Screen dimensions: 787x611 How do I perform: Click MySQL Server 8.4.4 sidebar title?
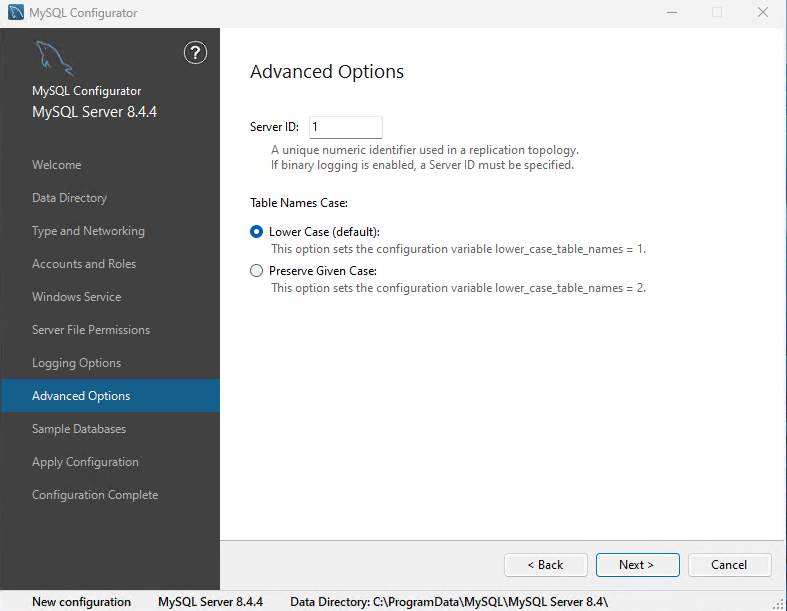94,111
